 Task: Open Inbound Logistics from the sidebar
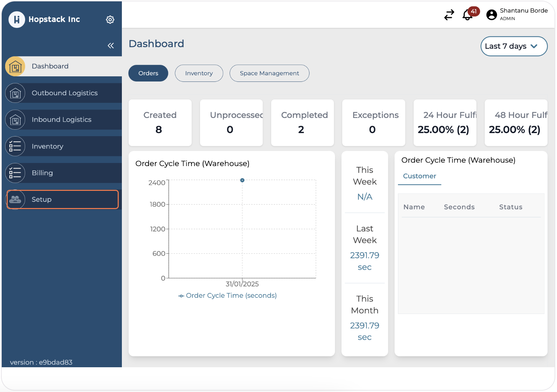point(61,120)
